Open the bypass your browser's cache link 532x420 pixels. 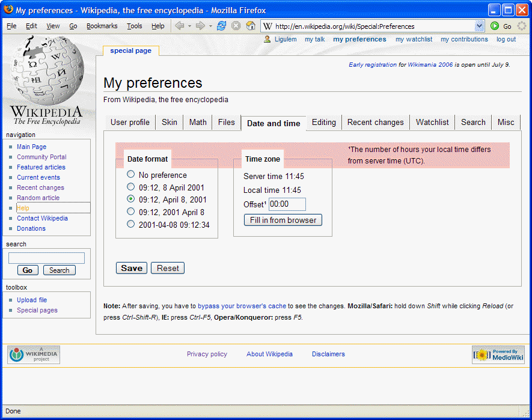[x=242, y=306]
